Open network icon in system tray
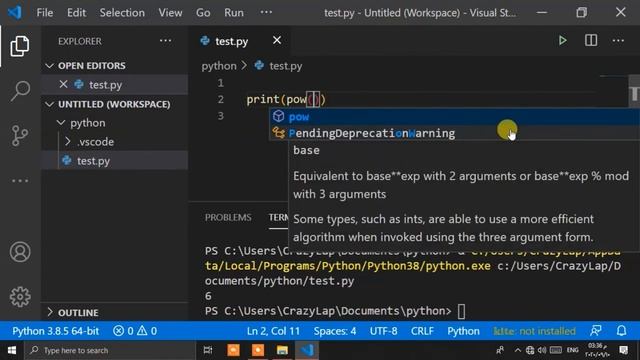Image resolution: width=640 pixels, height=360 pixels. coord(530,350)
